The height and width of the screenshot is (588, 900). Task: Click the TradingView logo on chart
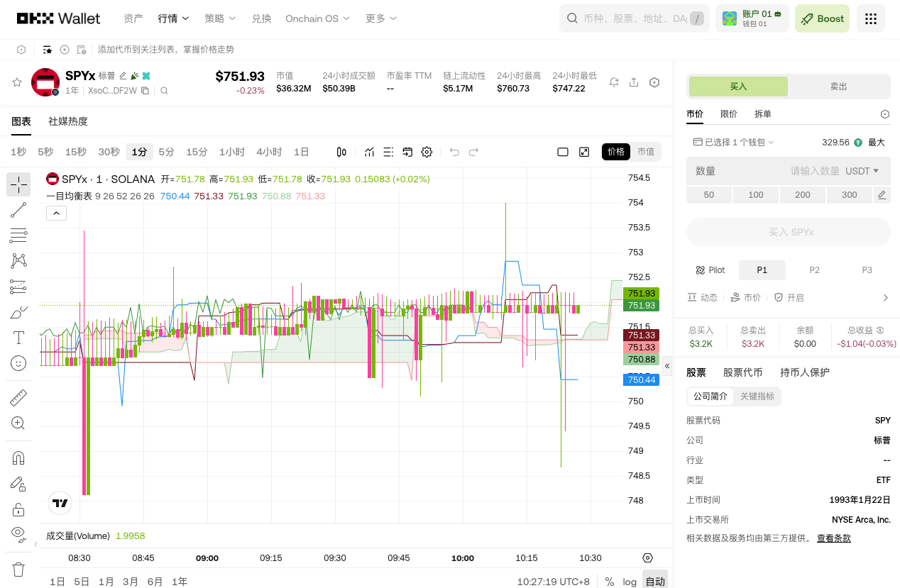tap(60, 503)
